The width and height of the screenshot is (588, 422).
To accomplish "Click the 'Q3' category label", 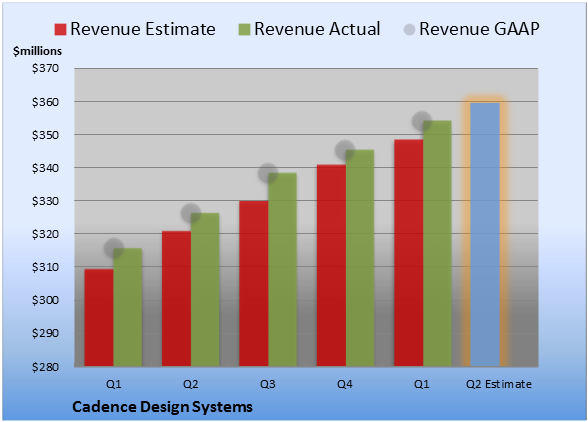I will point(268,384).
